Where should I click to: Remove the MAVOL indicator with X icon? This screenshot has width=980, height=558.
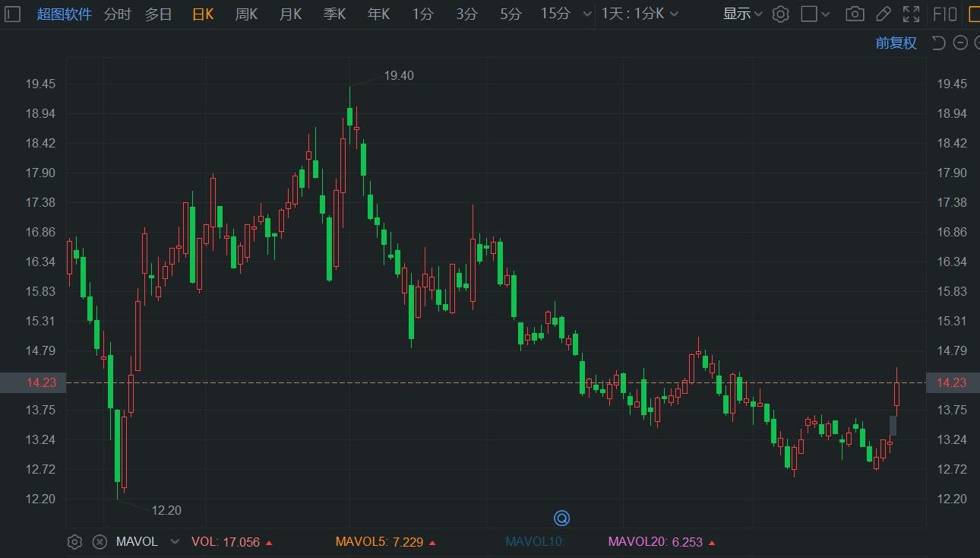(100, 542)
